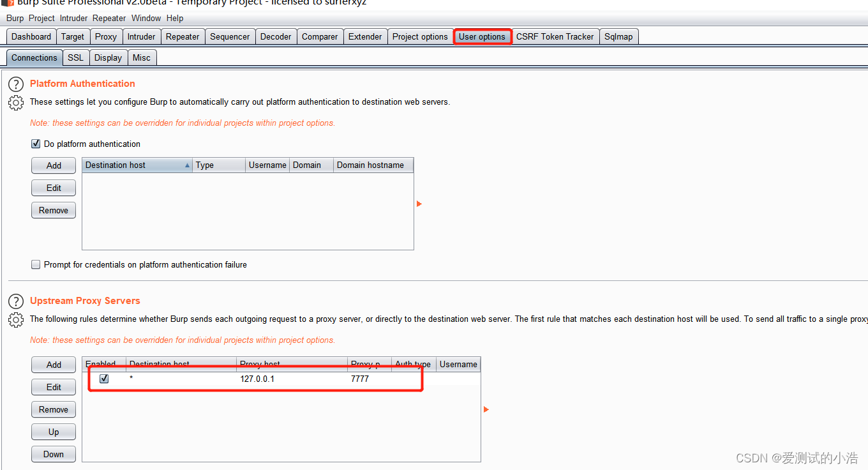Switch to the Extender tab

point(365,36)
